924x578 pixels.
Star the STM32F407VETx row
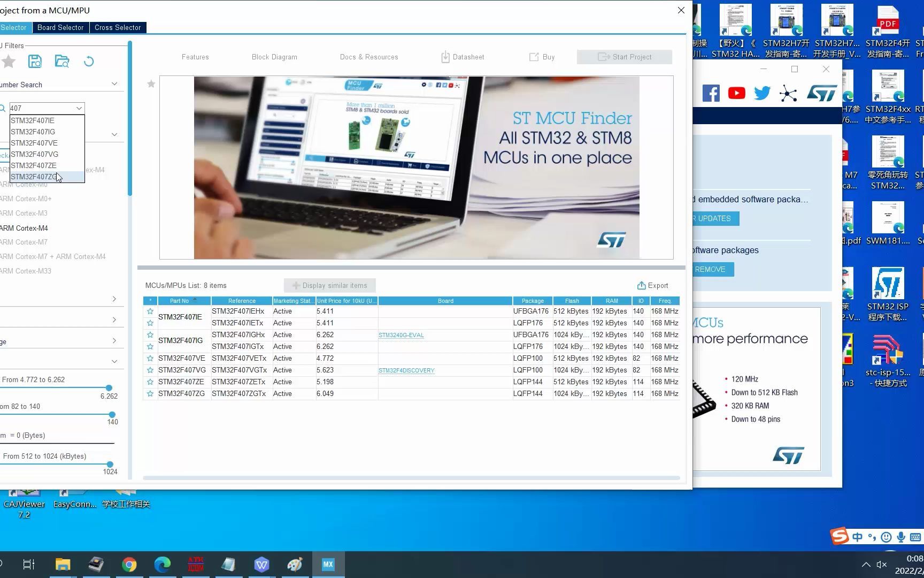coord(150,358)
